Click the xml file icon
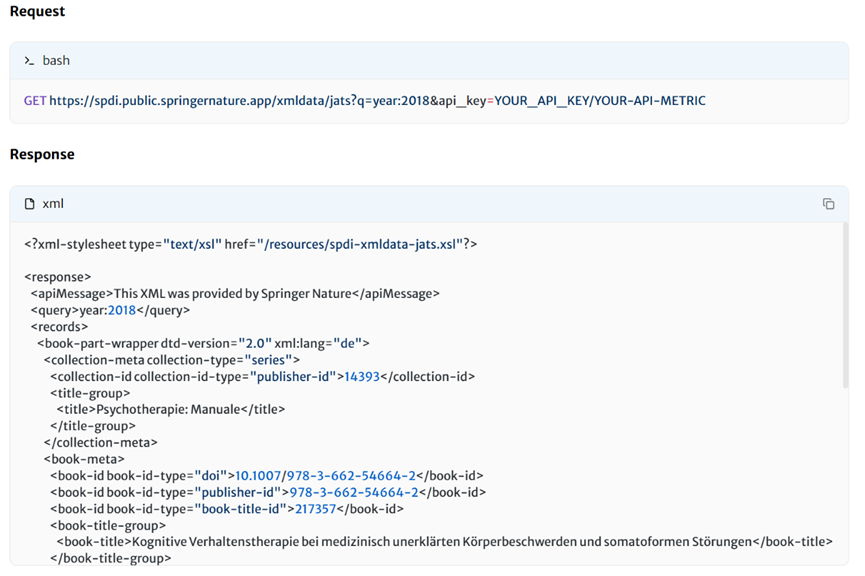The image size is (865, 576). 30,204
